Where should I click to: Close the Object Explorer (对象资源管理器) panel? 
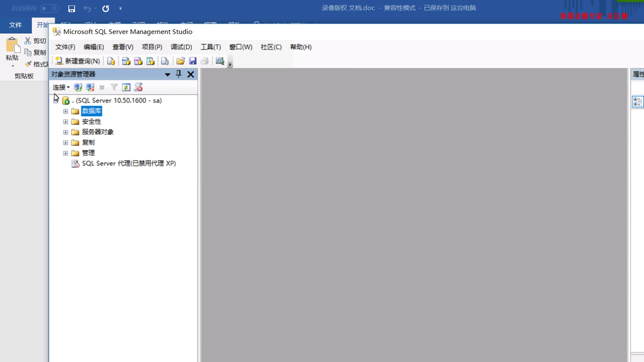tap(191, 74)
